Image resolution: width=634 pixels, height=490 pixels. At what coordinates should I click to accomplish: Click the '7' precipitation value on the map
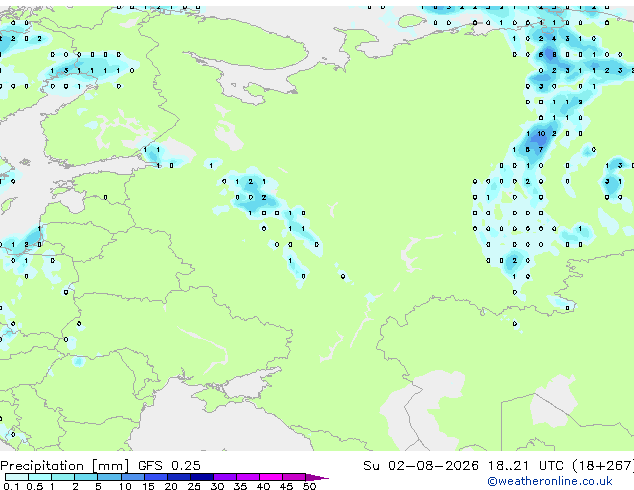point(541,150)
